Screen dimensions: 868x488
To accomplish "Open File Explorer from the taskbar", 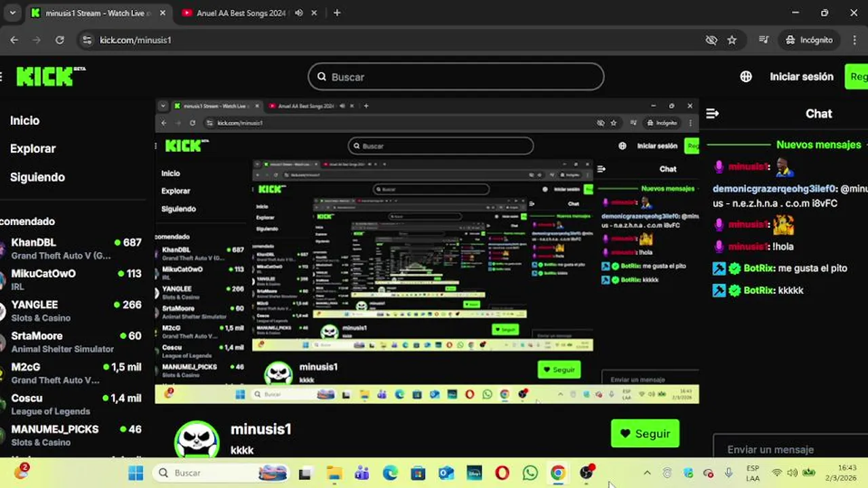I will click(x=334, y=473).
